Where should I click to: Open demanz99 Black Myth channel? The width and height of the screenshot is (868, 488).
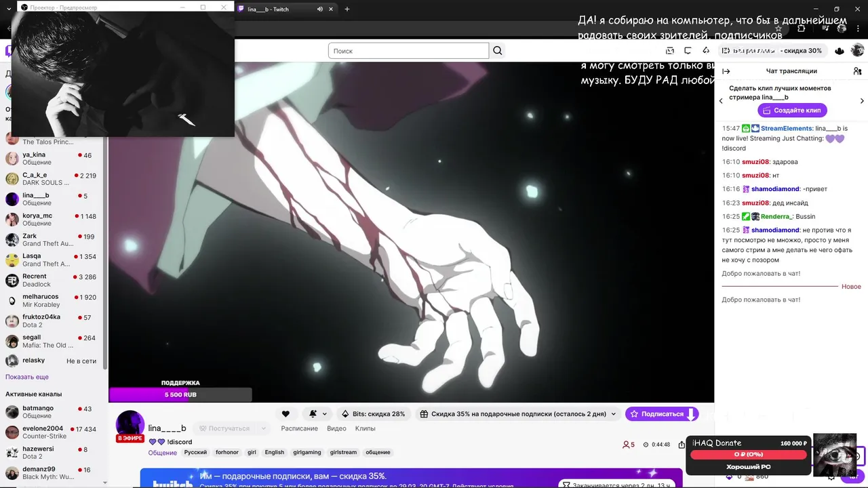pyautogui.click(x=54, y=473)
